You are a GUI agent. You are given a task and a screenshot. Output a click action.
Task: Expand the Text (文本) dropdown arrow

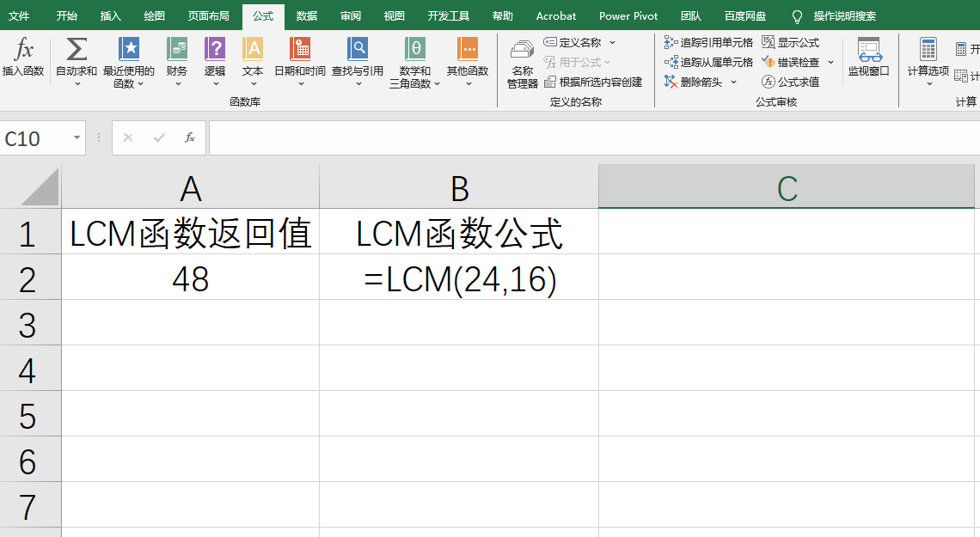pos(253,84)
